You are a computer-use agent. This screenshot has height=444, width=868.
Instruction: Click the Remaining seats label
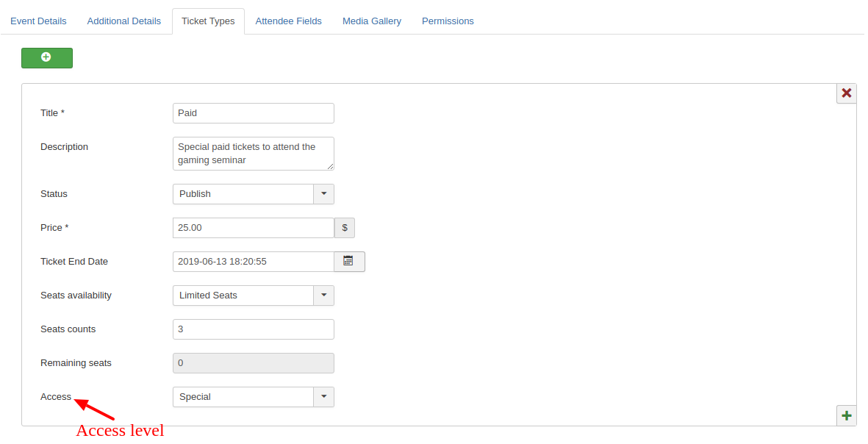76,363
